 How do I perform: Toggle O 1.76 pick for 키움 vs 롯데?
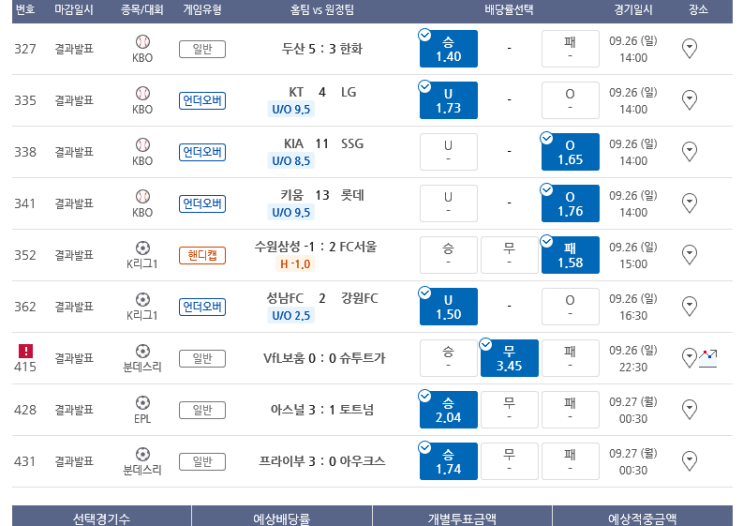pyautogui.click(x=570, y=204)
